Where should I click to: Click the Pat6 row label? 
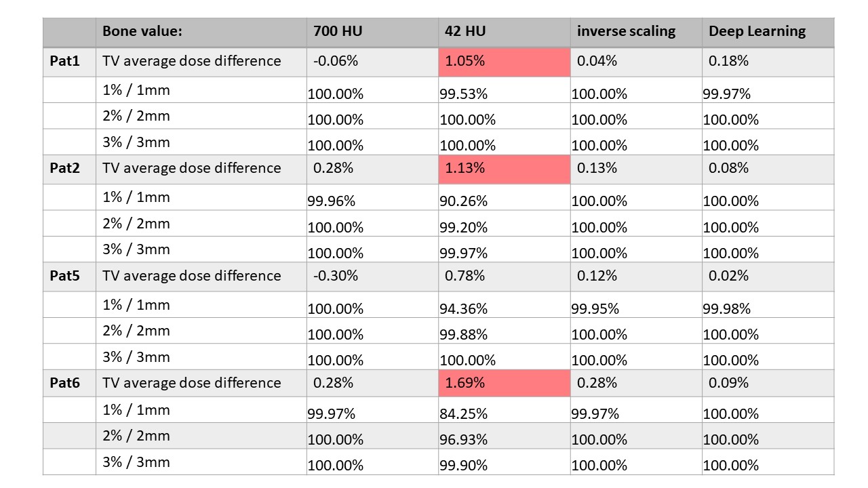(x=64, y=383)
